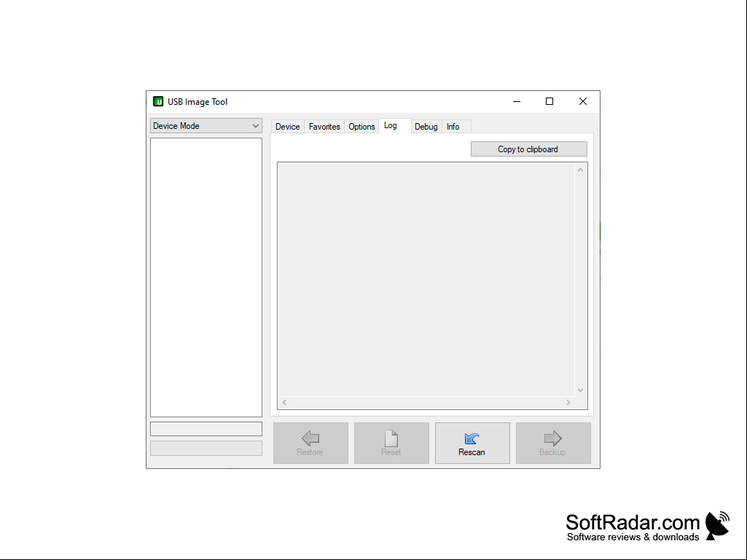Click the grayed-out Restore arrow button

point(310,443)
